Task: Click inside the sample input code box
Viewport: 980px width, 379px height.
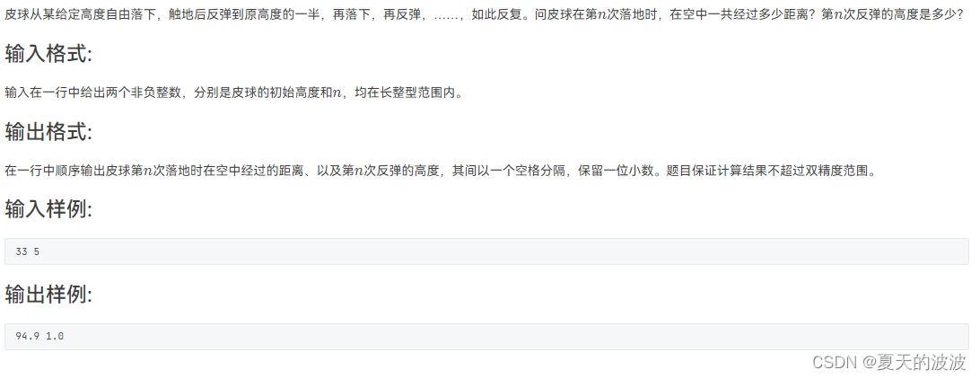Action: pos(486,251)
